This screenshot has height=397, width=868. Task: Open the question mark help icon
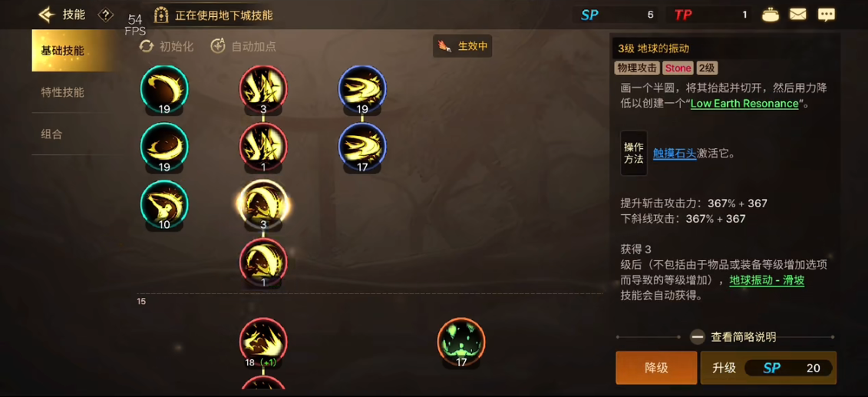click(x=105, y=15)
